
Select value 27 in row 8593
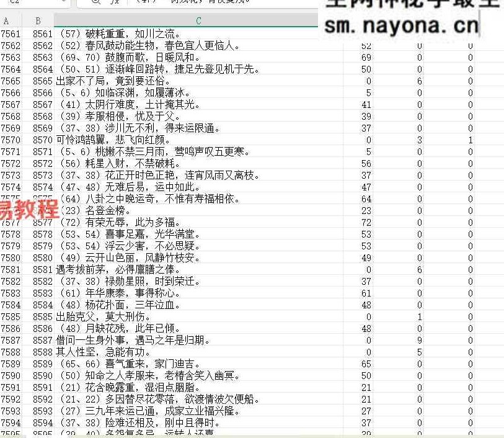pos(366,411)
